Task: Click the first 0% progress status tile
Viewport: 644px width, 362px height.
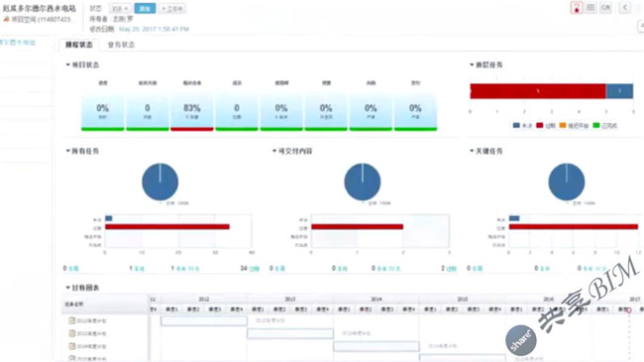Action: (x=103, y=112)
